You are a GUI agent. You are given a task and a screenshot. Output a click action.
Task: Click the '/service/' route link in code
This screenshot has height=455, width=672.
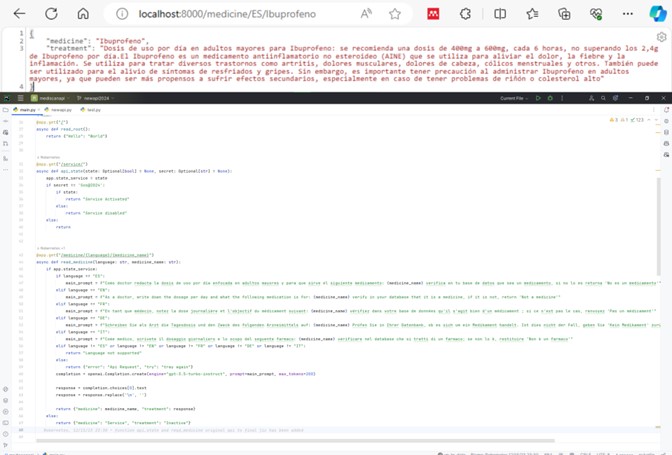tap(73, 164)
